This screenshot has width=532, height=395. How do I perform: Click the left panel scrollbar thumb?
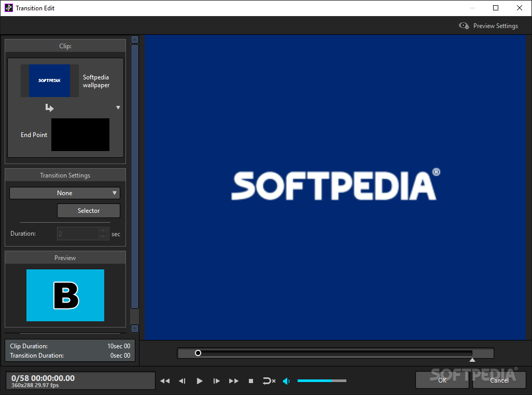pyautogui.click(x=135, y=176)
